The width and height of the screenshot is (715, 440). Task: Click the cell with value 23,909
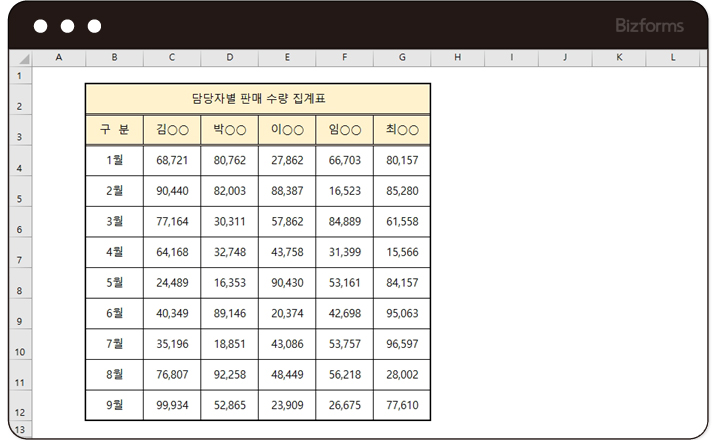point(287,405)
